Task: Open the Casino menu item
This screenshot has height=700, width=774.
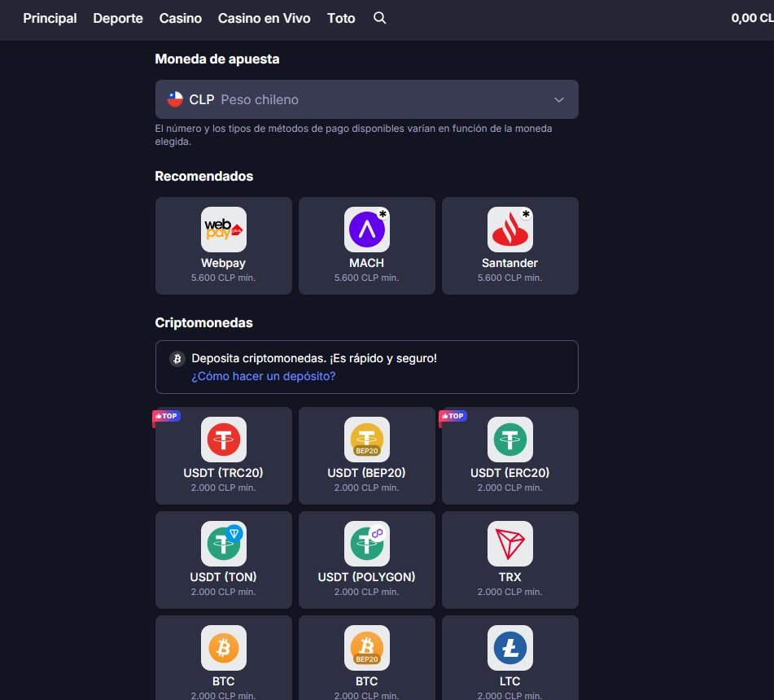Action: pos(180,18)
